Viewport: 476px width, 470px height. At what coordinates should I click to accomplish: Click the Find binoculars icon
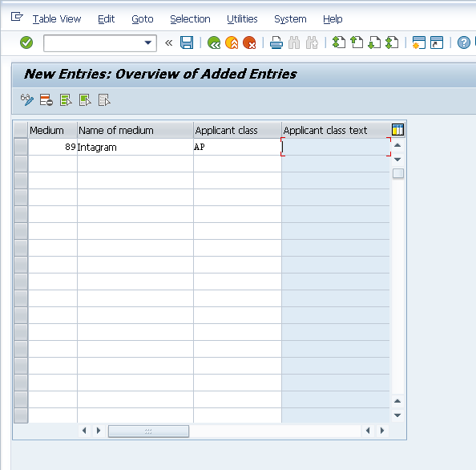[x=294, y=43]
